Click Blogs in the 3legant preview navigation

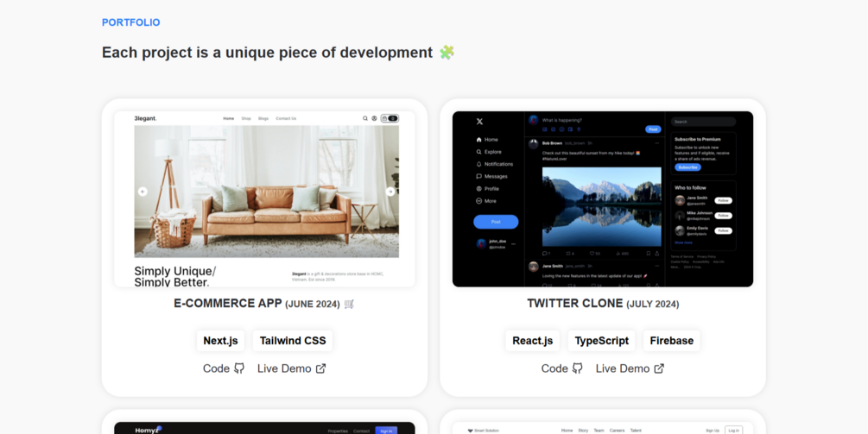[263, 118]
